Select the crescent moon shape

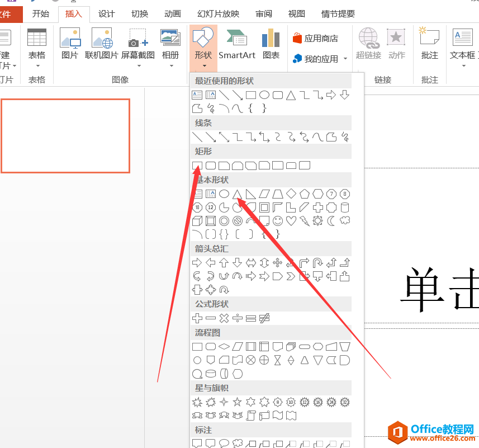330,220
